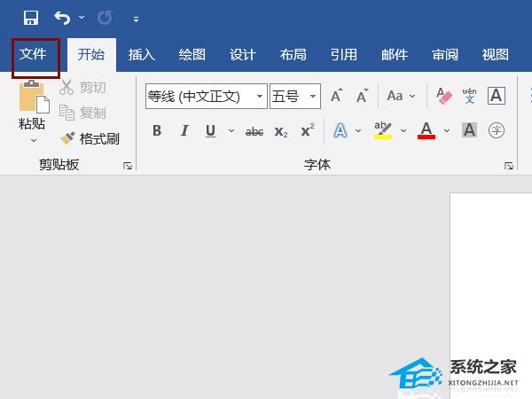Open the 字体 dialog launcher
Screen dimensions: 532x399
[x=509, y=166]
